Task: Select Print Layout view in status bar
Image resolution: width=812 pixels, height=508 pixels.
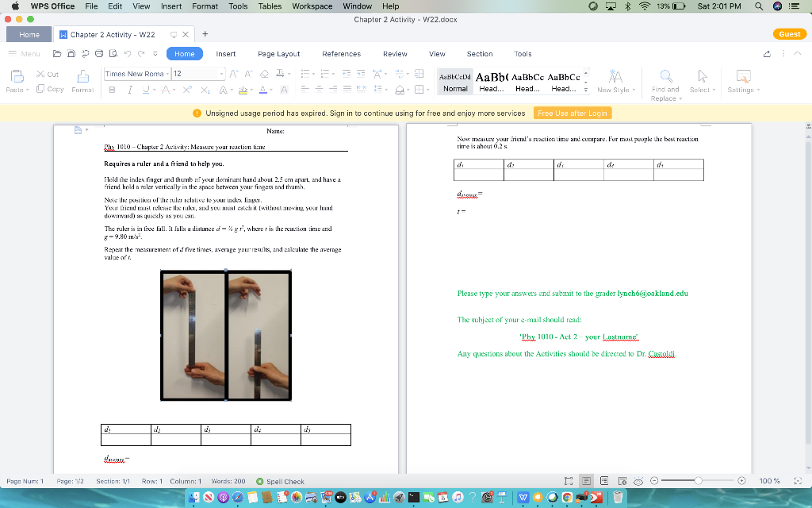Action: point(586,481)
